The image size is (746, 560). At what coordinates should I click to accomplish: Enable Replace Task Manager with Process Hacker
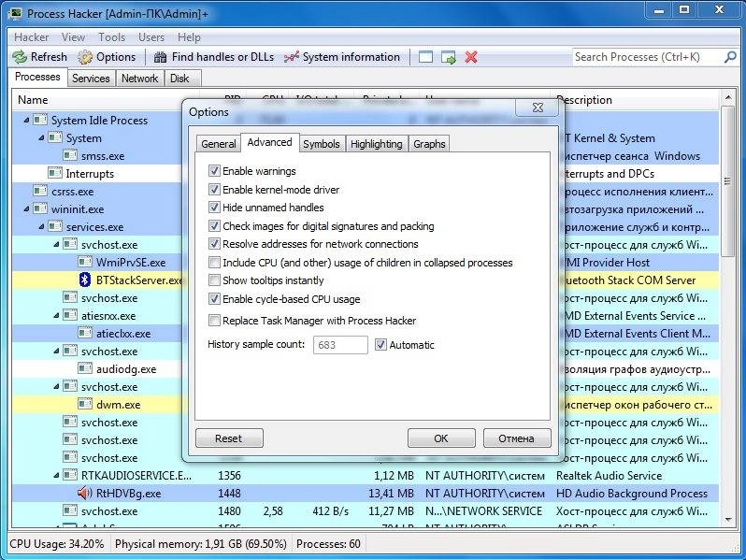214,321
